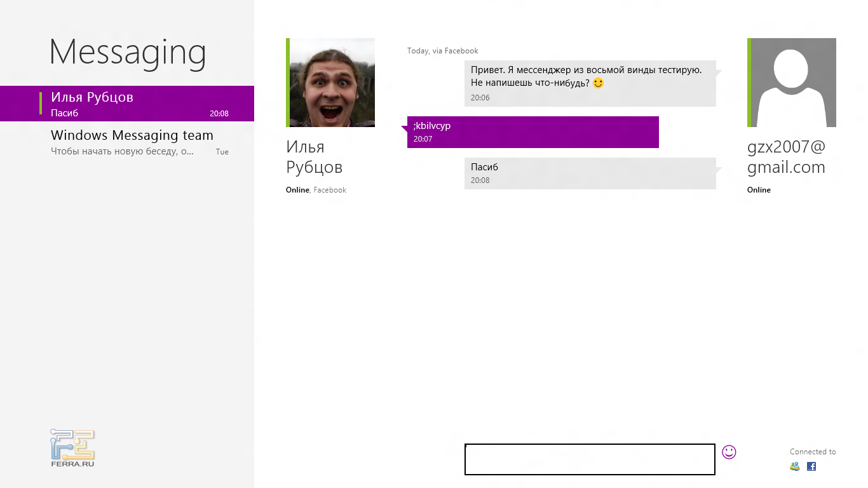Click the Today, via Facebook header
Viewport: 868px width, 488px height.
pyautogui.click(x=443, y=51)
